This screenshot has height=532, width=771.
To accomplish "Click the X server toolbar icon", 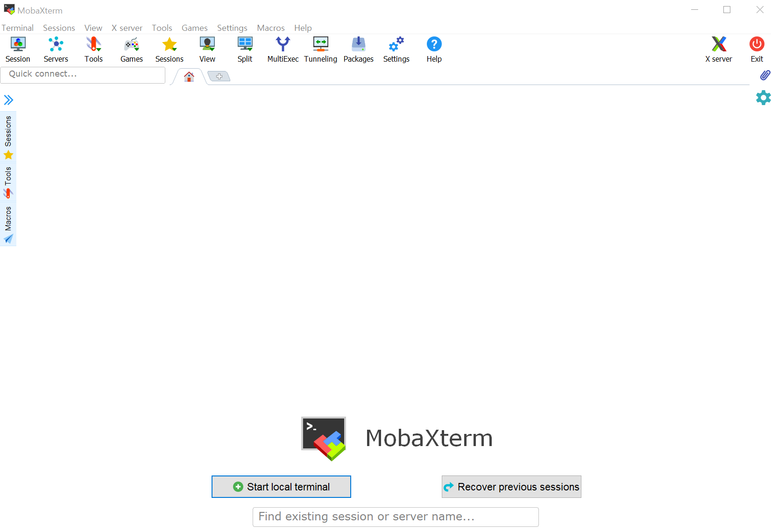I will [x=719, y=50].
